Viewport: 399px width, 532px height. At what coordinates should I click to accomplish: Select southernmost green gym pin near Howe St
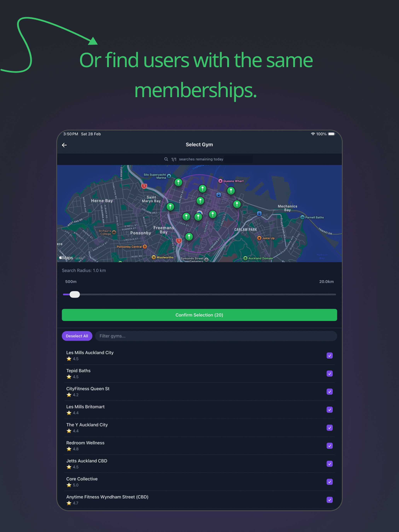(x=189, y=237)
